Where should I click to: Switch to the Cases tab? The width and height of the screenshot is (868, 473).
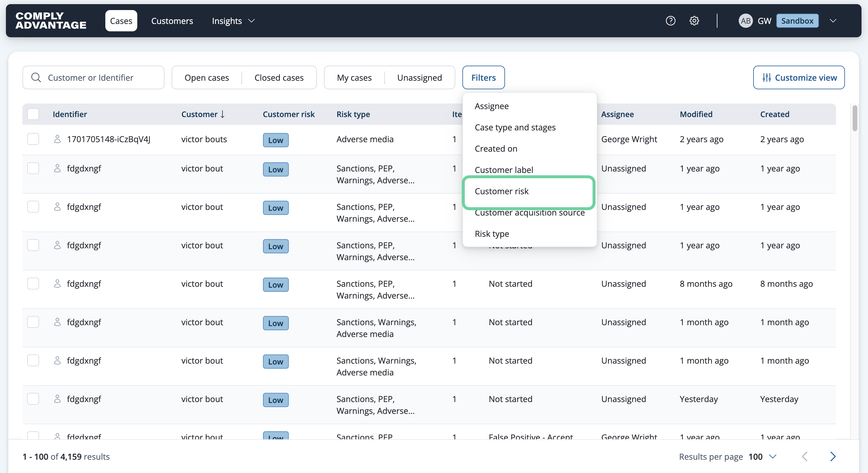pos(121,21)
